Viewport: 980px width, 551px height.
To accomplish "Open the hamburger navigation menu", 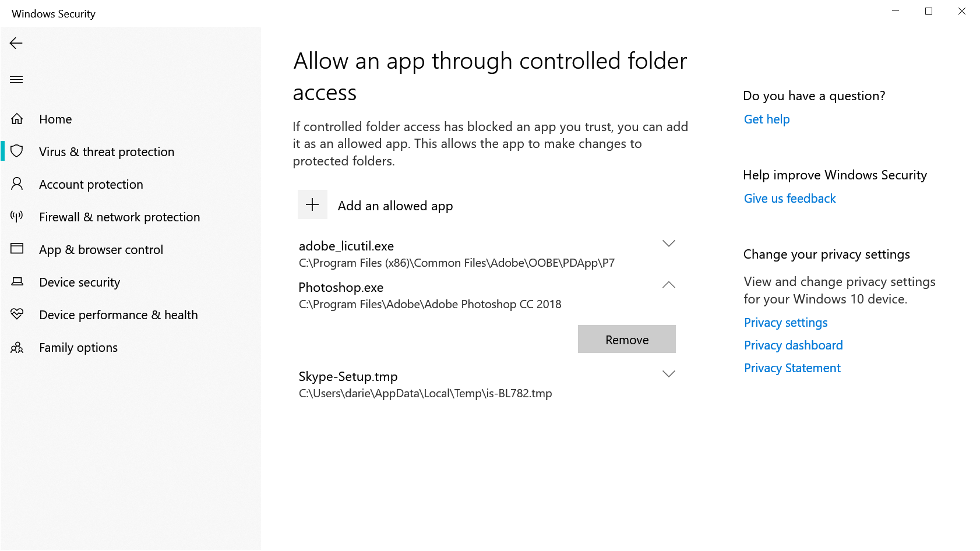I will (x=16, y=79).
